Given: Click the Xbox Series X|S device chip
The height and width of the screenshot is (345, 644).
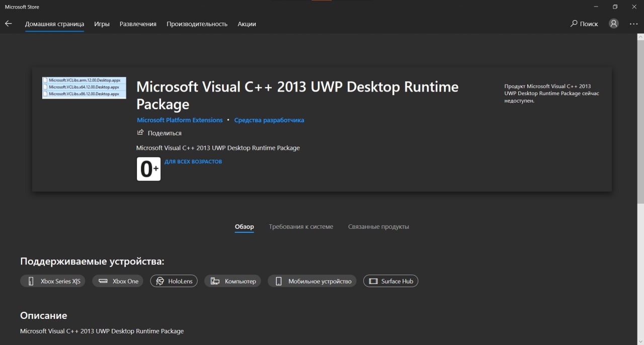Looking at the screenshot, I should coord(53,281).
